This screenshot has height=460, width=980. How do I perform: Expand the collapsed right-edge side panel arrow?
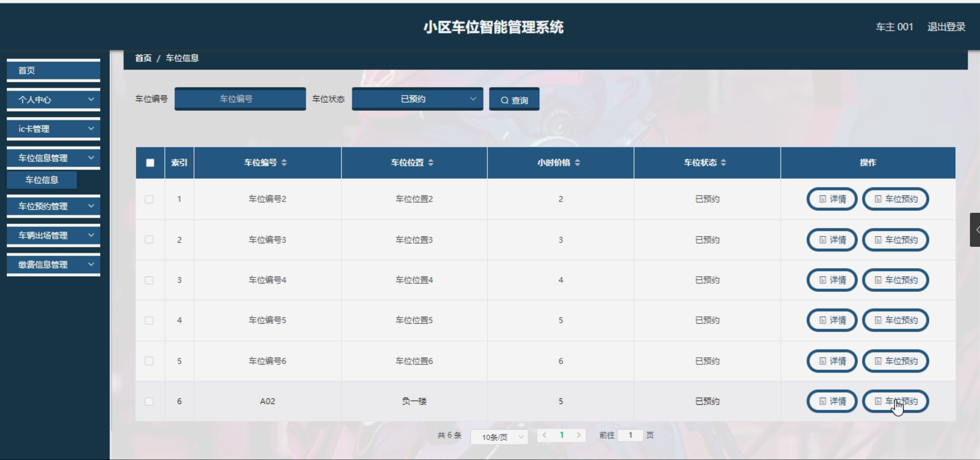(x=976, y=230)
